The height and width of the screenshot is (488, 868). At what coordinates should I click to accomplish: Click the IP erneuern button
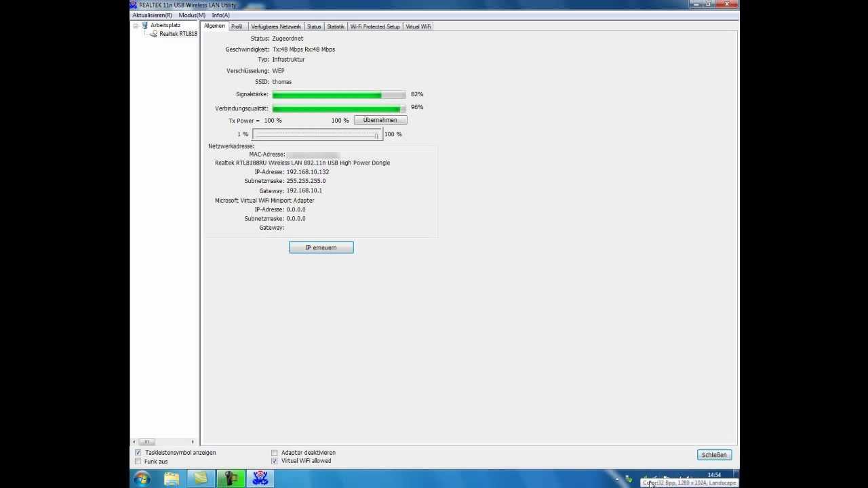click(321, 247)
